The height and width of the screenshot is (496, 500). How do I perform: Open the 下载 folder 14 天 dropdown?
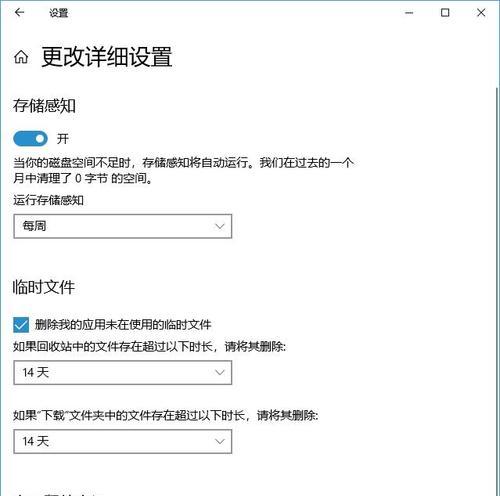coord(123,441)
